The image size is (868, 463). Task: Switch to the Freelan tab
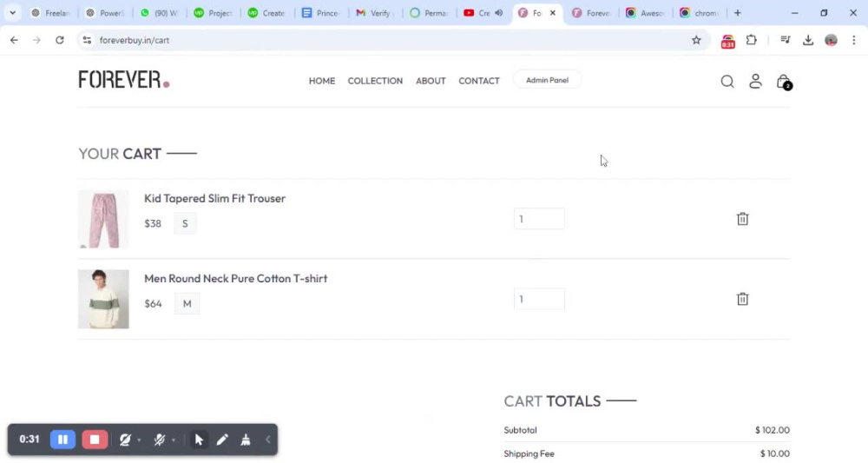[x=51, y=13]
